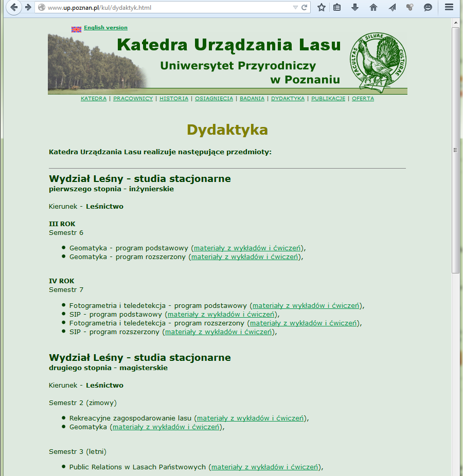Open the HISTORIA navigation link
Screen dimensions: 463x476
[174, 99]
